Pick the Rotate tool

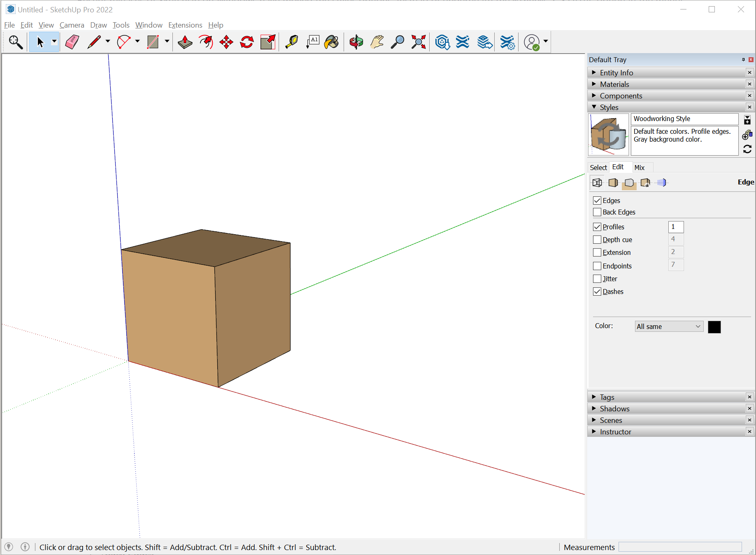point(247,42)
